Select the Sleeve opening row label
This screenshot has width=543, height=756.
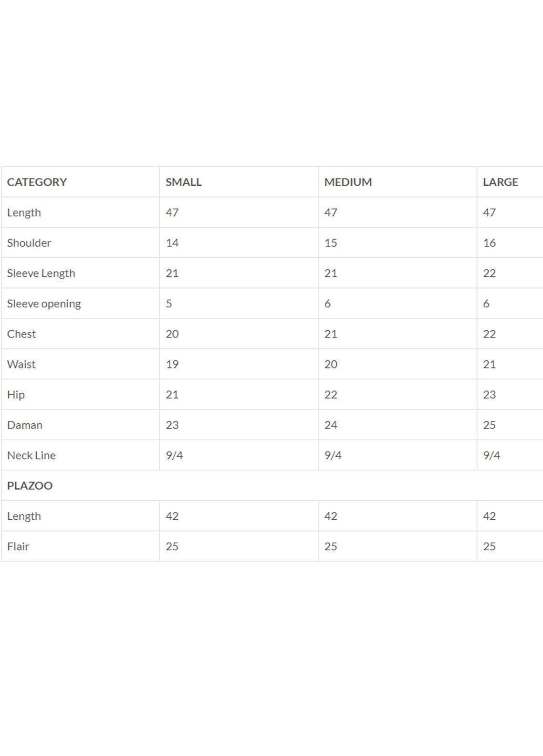tap(44, 304)
